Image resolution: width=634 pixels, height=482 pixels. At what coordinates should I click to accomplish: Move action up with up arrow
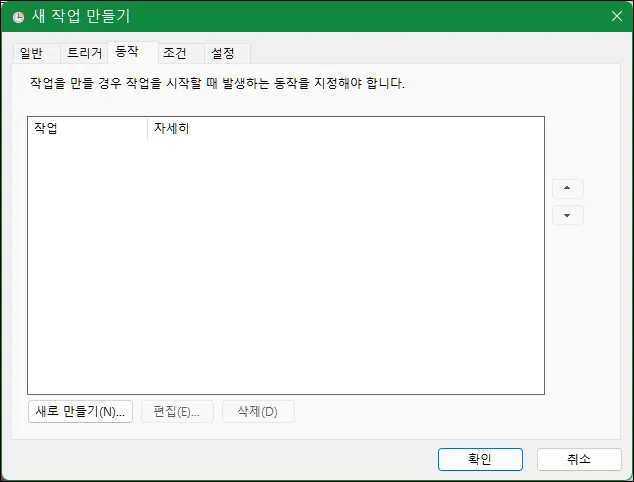[x=567, y=188]
